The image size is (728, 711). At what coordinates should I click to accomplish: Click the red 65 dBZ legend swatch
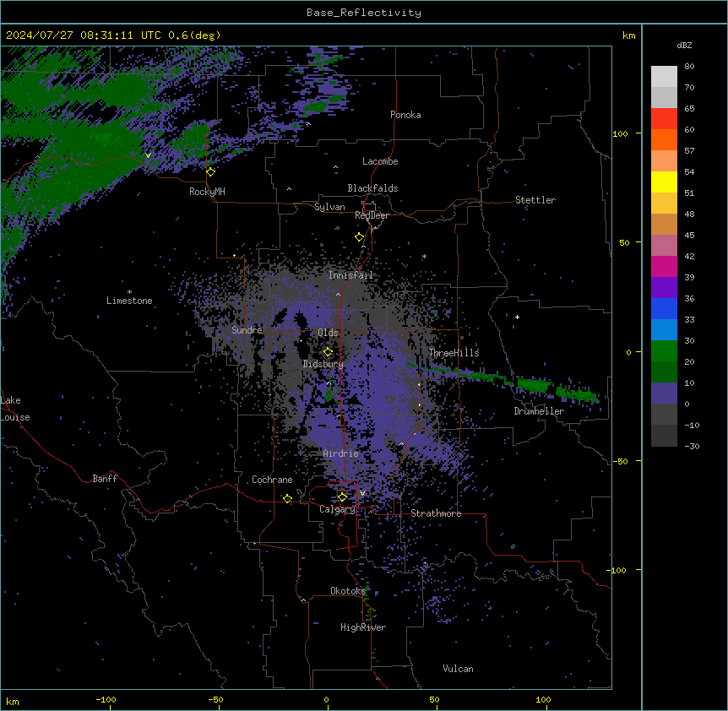point(664,118)
